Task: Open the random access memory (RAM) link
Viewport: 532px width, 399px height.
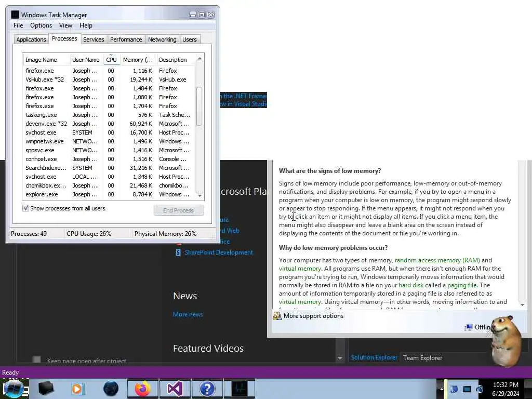Action: (437, 260)
